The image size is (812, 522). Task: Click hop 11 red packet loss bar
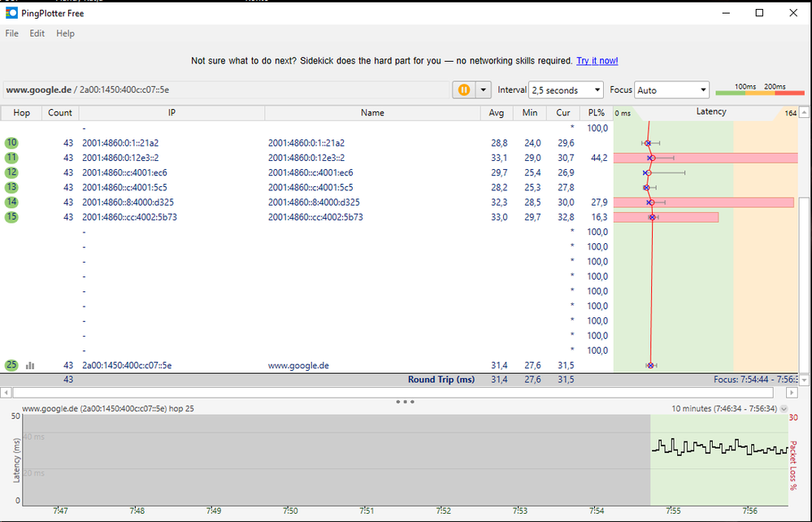[x=706, y=158]
